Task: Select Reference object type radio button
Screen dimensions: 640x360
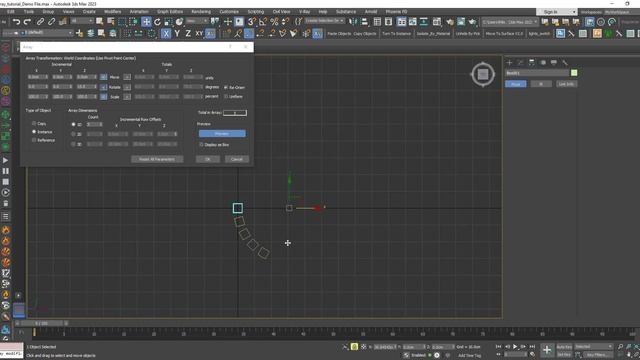Action: (34, 140)
